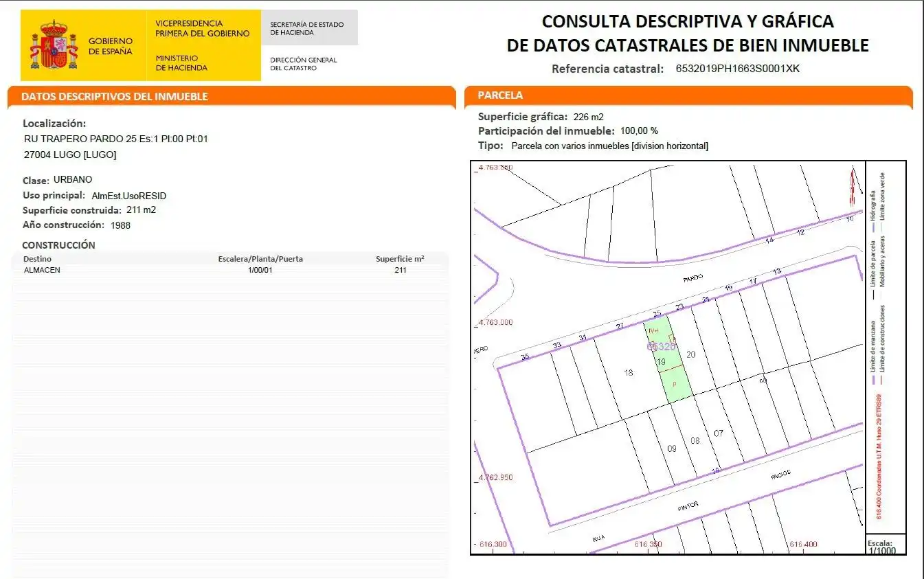This screenshot has width=924, height=579.
Task: Click the 'Destino' column header
Action: pos(37,260)
